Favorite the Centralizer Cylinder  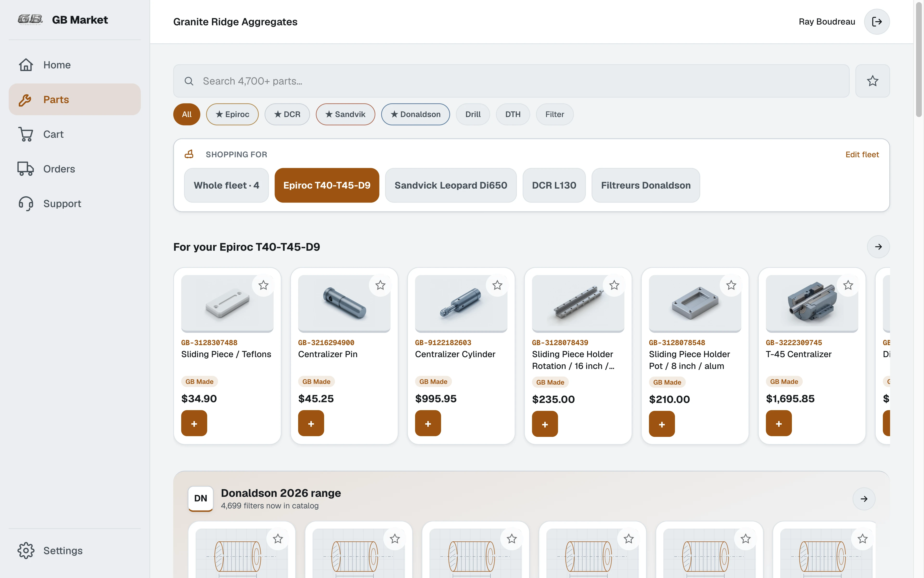[497, 285]
